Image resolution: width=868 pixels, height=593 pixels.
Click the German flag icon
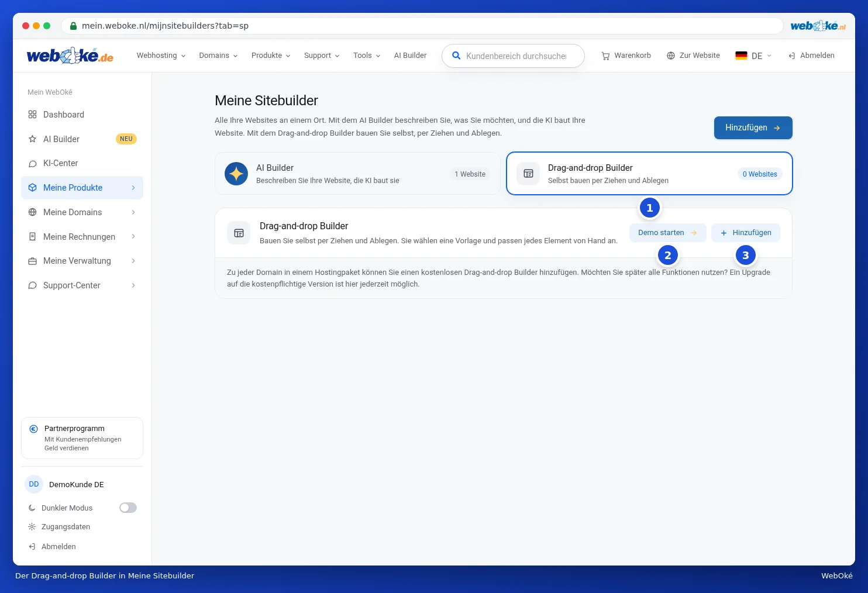[741, 56]
